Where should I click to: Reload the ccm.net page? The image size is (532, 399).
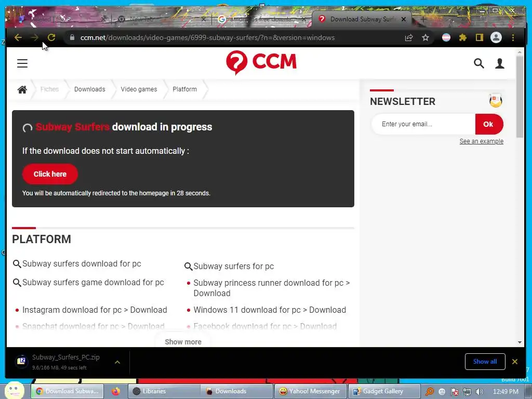tap(51, 37)
